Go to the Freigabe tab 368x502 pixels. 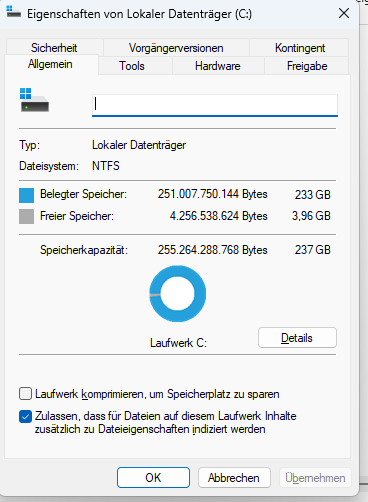point(307,66)
